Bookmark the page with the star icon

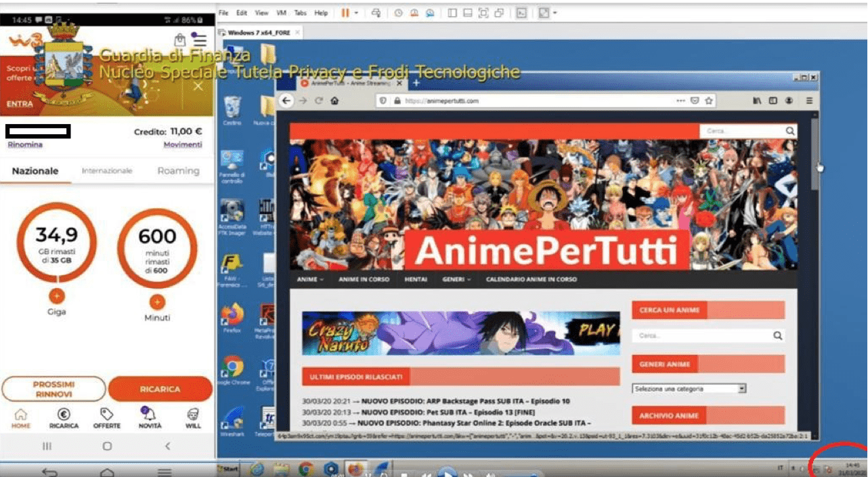point(709,100)
